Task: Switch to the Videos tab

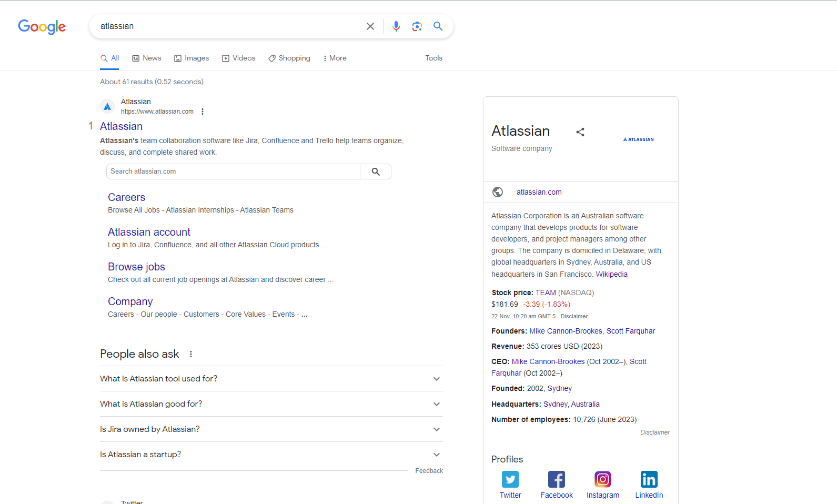Action: pos(239,58)
